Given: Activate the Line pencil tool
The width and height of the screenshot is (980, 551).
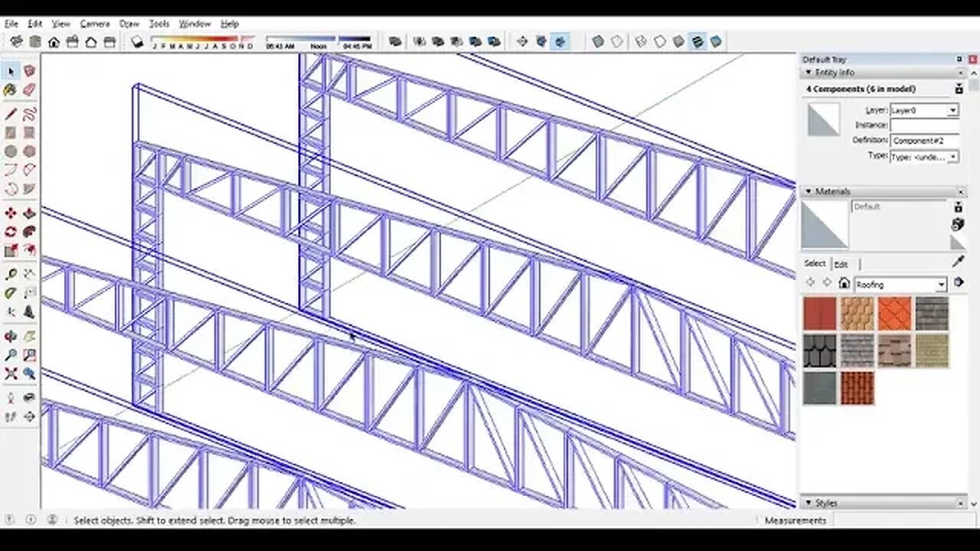Looking at the screenshot, I should (11, 115).
